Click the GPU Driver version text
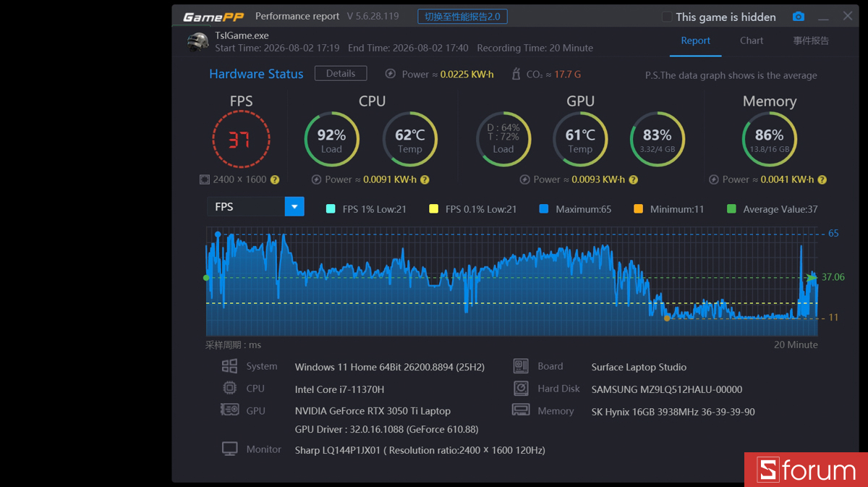 pyautogui.click(x=386, y=429)
